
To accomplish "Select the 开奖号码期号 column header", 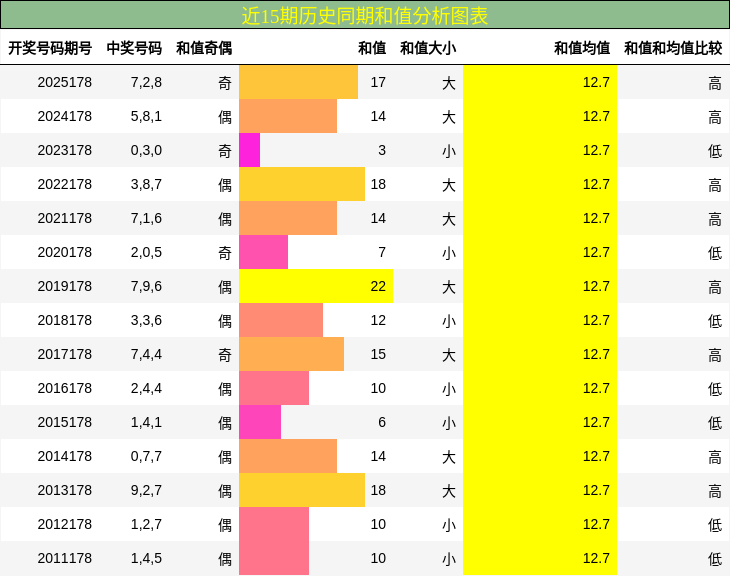I will 50,48.
